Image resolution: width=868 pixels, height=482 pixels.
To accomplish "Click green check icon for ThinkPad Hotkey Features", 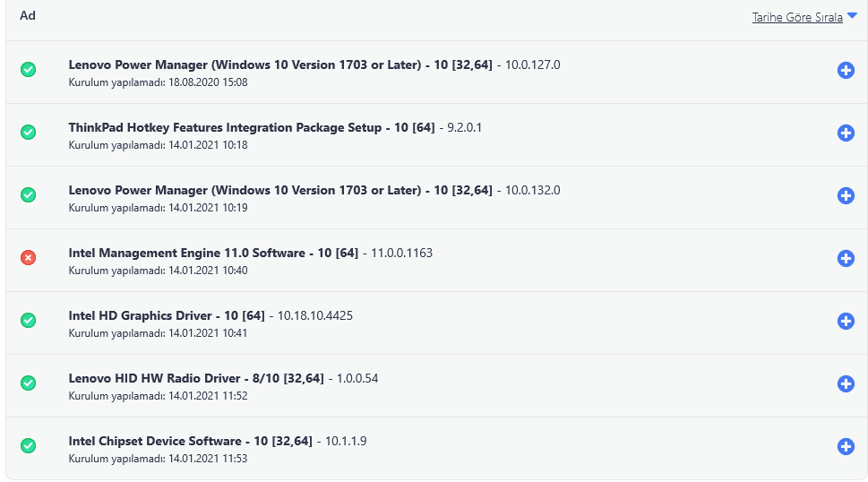I will coord(29,133).
